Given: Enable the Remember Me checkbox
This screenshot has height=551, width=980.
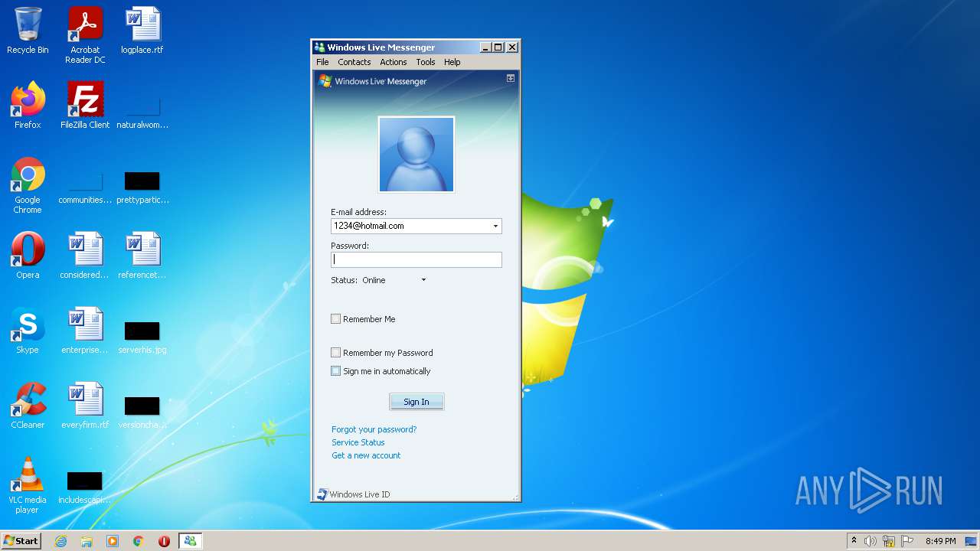Looking at the screenshot, I should pyautogui.click(x=335, y=319).
